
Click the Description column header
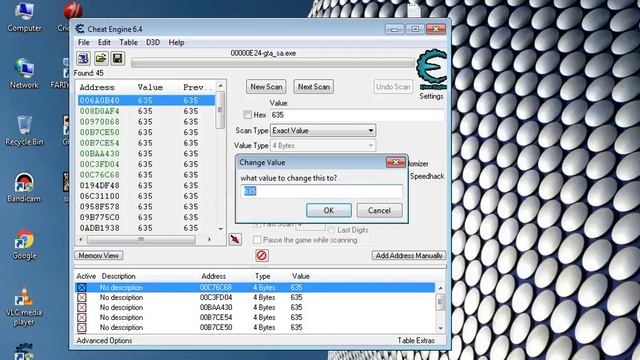(x=118, y=276)
